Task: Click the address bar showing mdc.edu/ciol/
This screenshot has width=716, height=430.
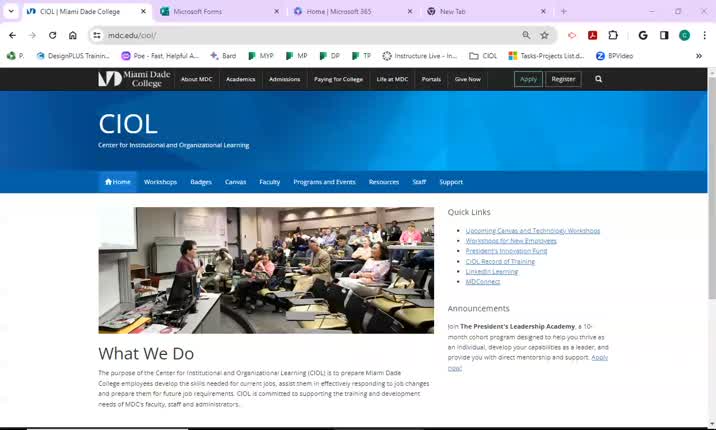Action: (300, 35)
